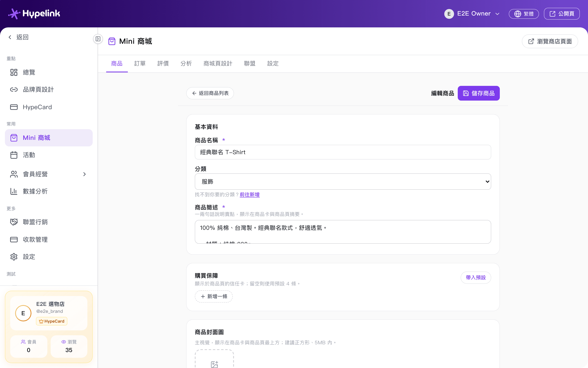Click the 瀏覽商店頁面 button

[550, 41]
